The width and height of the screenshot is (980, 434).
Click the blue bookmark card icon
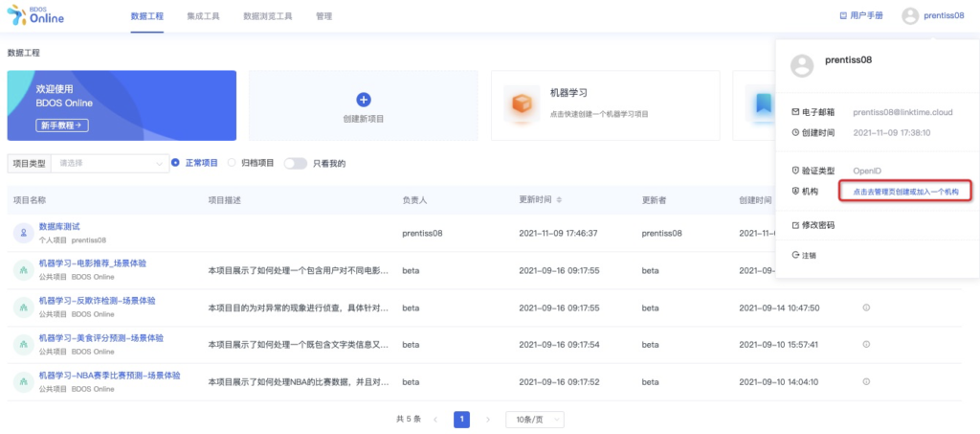coord(763,103)
